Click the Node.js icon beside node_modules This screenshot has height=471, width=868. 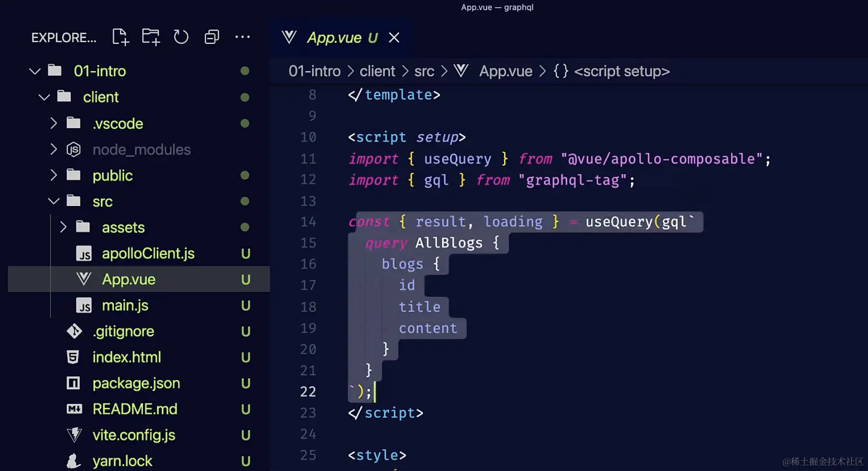(x=74, y=150)
